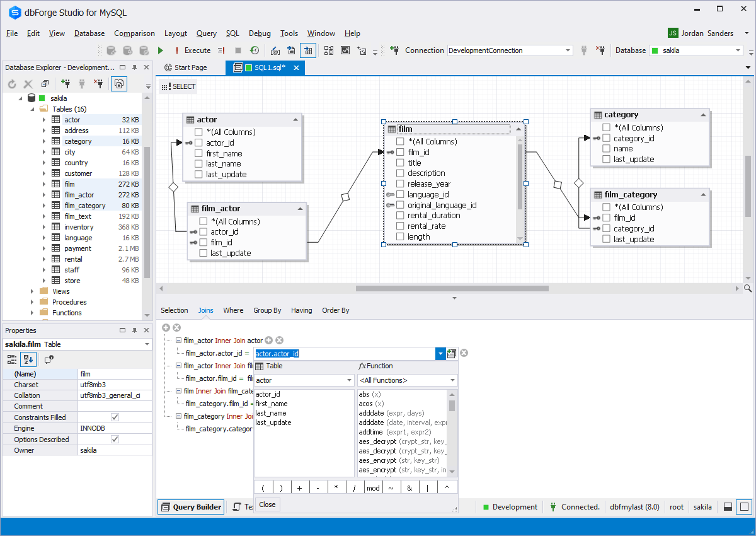Click icon beside expression dropdown arrow
Image resolution: width=756 pixels, height=536 pixels.
452,354
